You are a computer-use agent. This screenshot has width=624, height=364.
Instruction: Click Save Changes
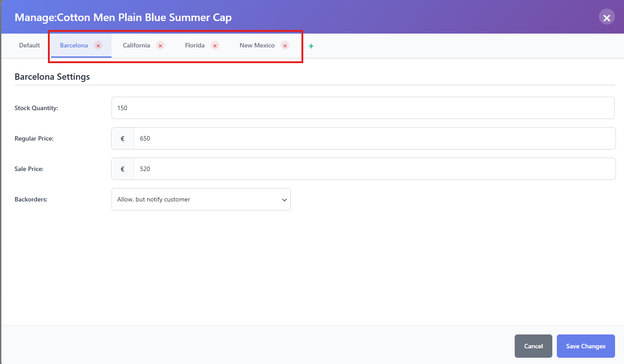[x=585, y=346]
